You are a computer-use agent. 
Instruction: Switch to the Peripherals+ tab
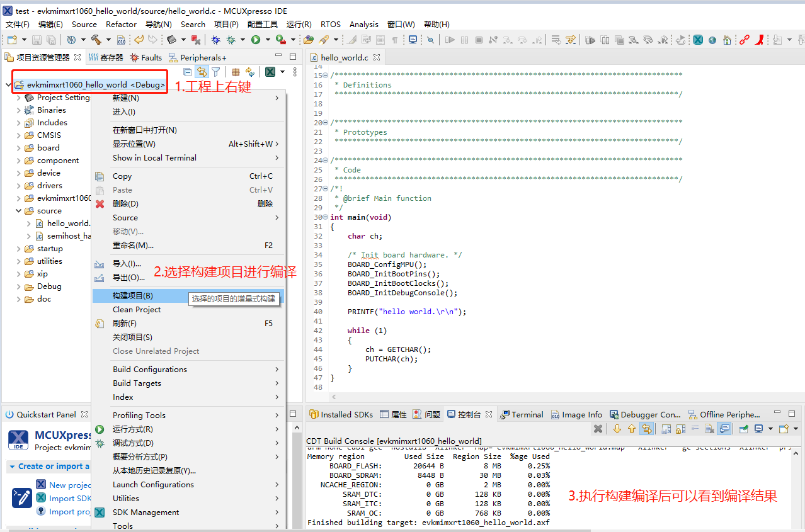point(197,57)
